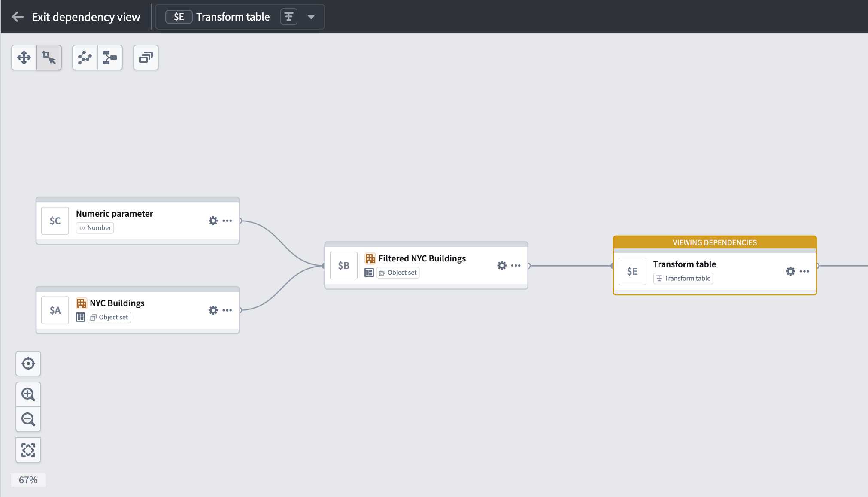Select the $E badge in the header
The height and width of the screenshot is (497, 868).
pos(179,16)
